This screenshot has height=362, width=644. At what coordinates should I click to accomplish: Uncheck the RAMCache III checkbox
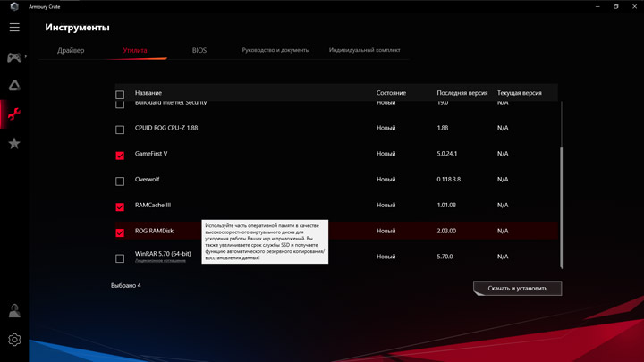pyautogui.click(x=120, y=206)
